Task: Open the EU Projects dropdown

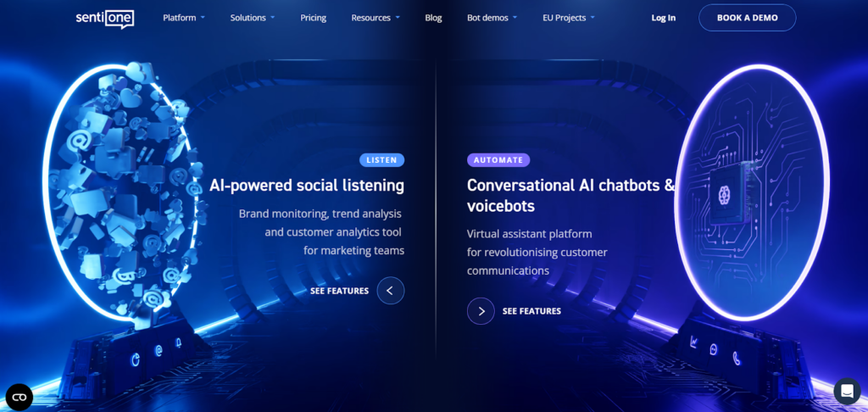Action: (569, 18)
